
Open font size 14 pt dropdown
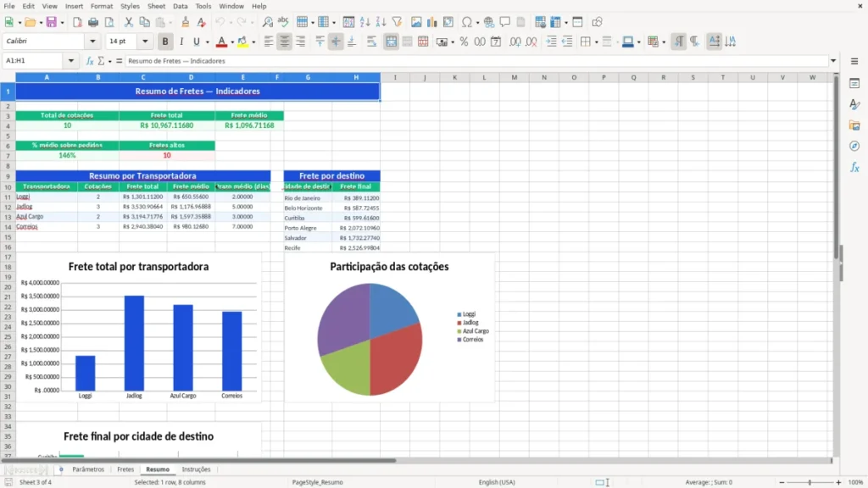[x=145, y=41]
